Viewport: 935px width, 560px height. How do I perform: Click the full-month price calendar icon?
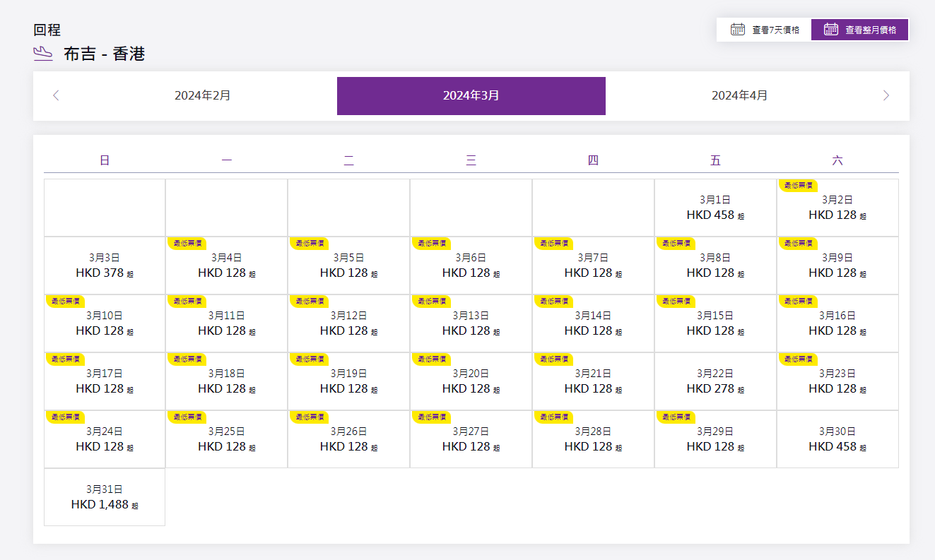click(x=831, y=30)
